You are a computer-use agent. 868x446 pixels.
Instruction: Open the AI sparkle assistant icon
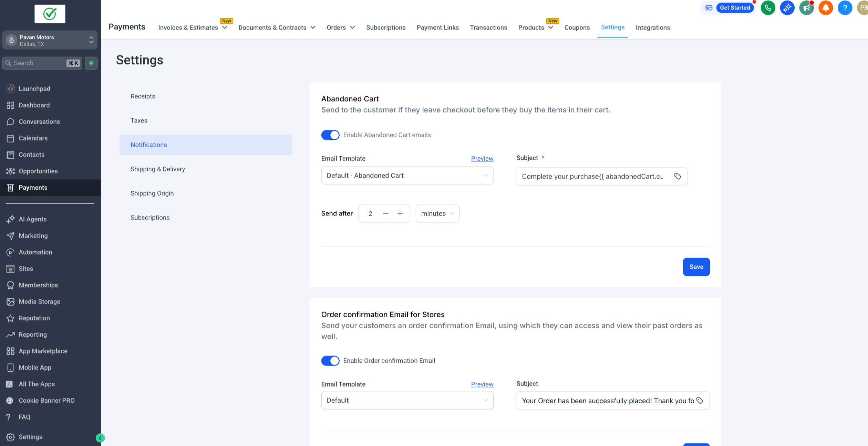click(787, 8)
